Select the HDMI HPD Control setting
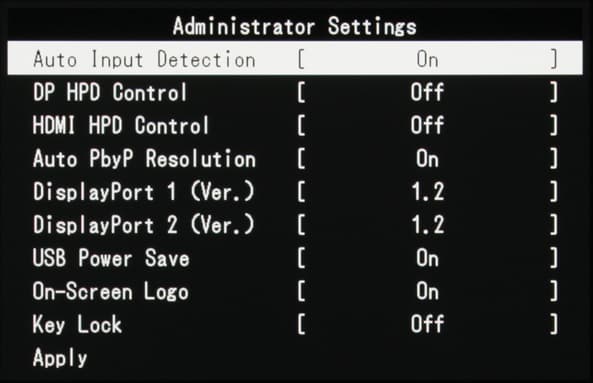This screenshot has width=593, height=383. [x=121, y=126]
